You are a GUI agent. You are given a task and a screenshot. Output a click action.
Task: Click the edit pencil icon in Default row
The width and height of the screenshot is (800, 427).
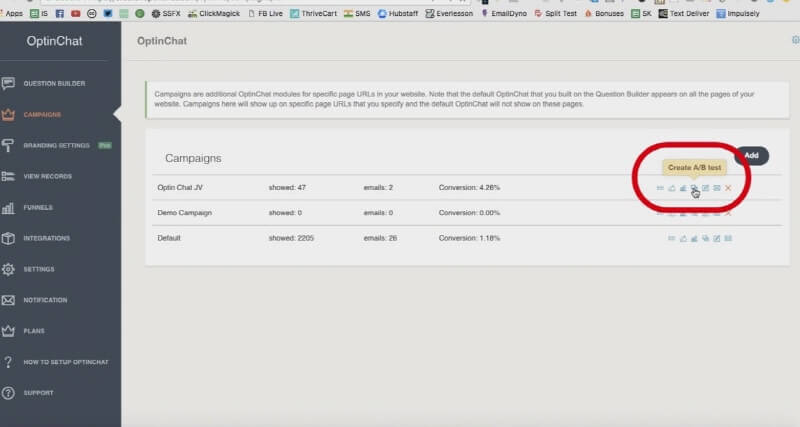[x=717, y=238]
